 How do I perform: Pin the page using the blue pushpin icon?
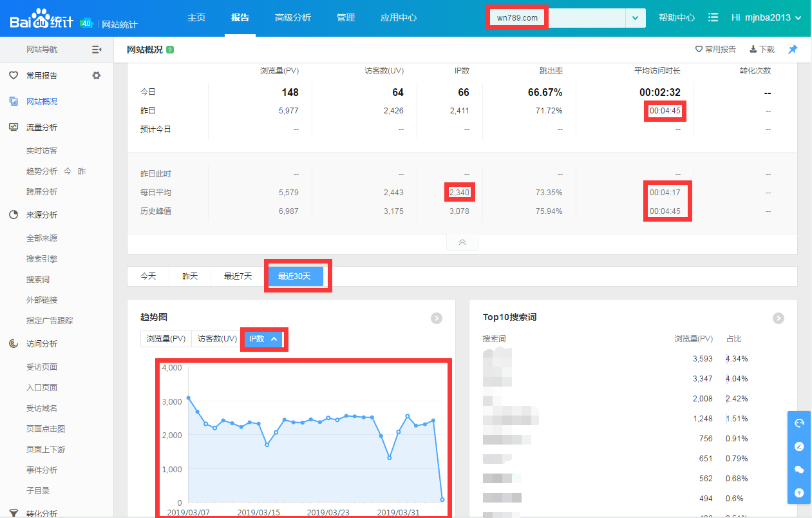tap(793, 50)
